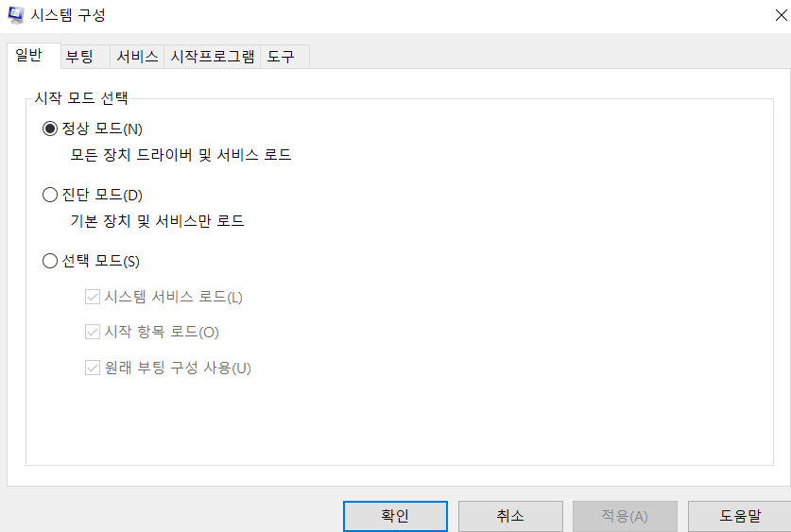The width and height of the screenshot is (791, 532).
Task: Choose the 진단 모드(D) option
Action: click(50, 195)
